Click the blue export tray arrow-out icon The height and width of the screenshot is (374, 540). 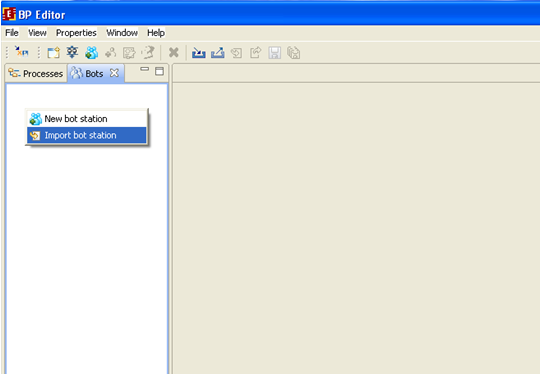pyautogui.click(x=218, y=53)
